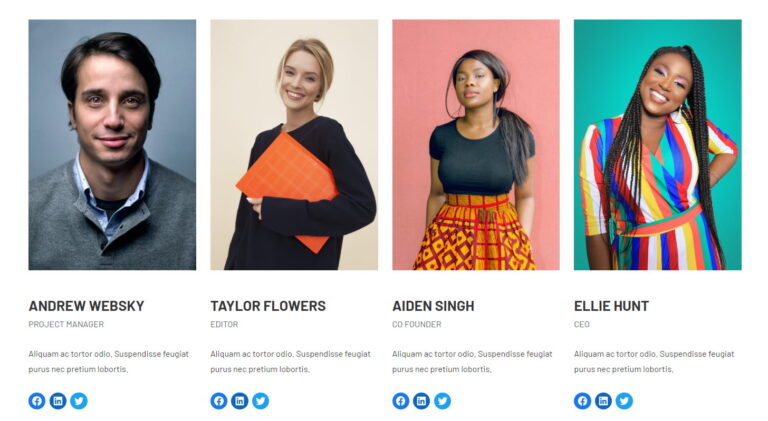
Task: Click Aiden Singh's Twitter icon
Action: [x=442, y=401]
